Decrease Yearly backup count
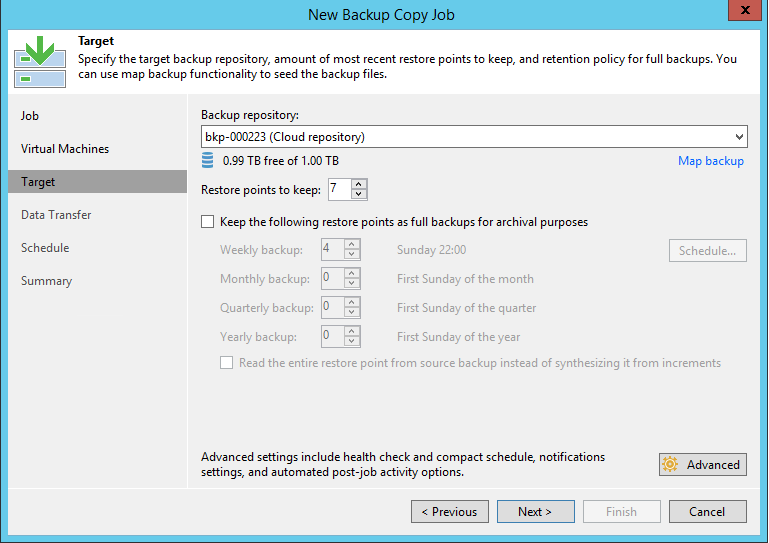Viewport: 769px width, 543px height. pyautogui.click(x=352, y=341)
